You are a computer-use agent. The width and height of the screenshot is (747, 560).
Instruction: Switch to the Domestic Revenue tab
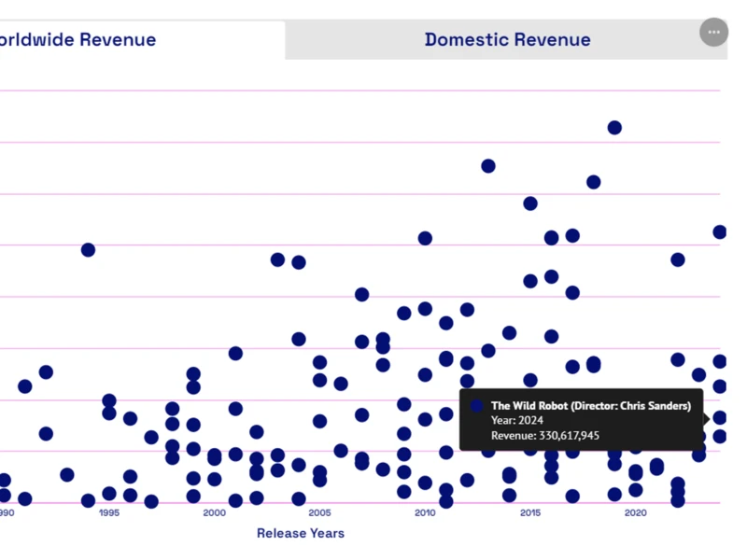click(506, 39)
